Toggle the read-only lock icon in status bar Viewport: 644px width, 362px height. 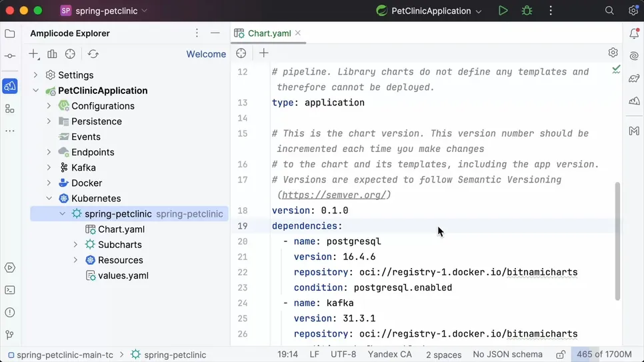(x=561, y=355)
